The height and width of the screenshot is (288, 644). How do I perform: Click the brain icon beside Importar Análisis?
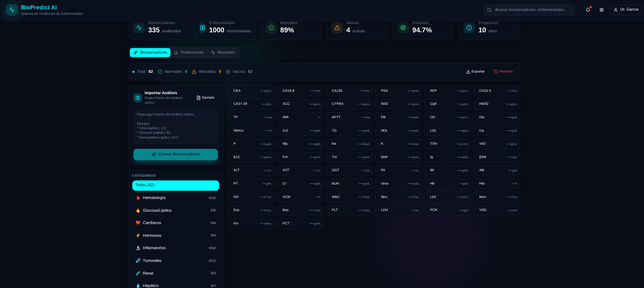click(x=138, y=98)
